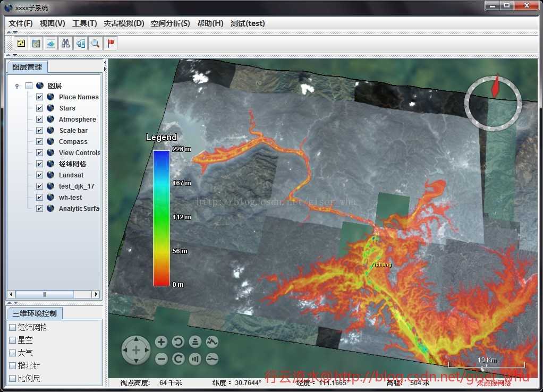Click the yellow stars toolbar icon
Viewport: 543px width, 392px height.
pyautogui.click(x=21, y=44)
